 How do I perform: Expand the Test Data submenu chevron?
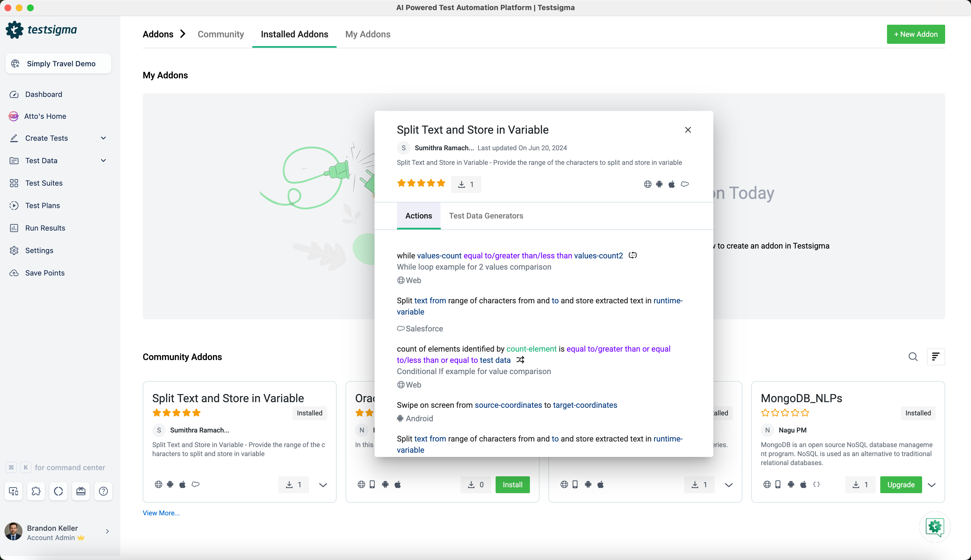pos(103,161)
